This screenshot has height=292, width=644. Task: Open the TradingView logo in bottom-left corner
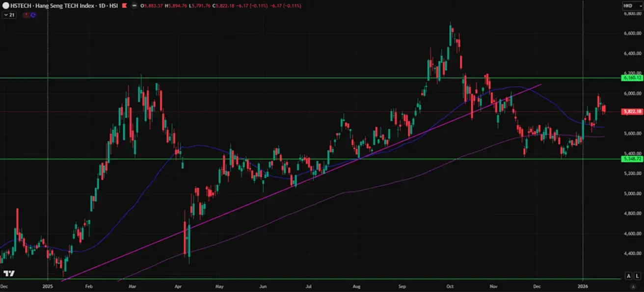[x=9, y=273]
